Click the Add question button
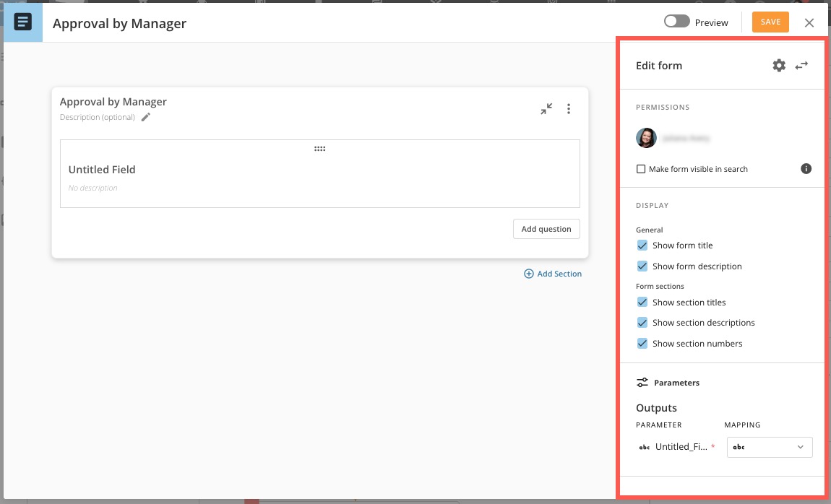 pyautogui.click(x=546, y=229)
